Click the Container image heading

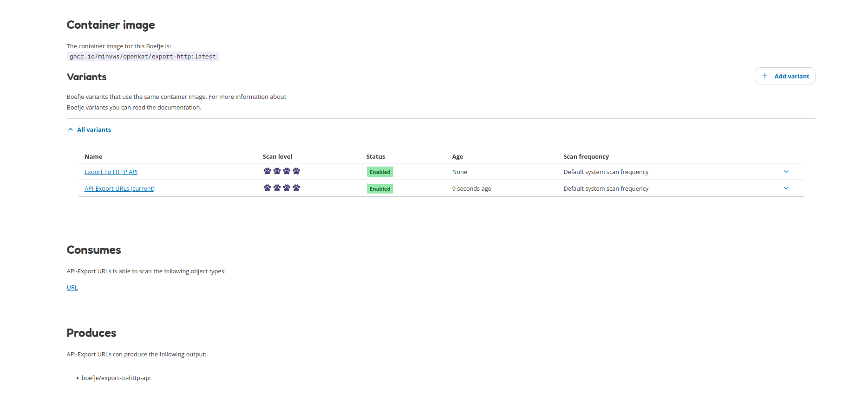coord(111,25)
